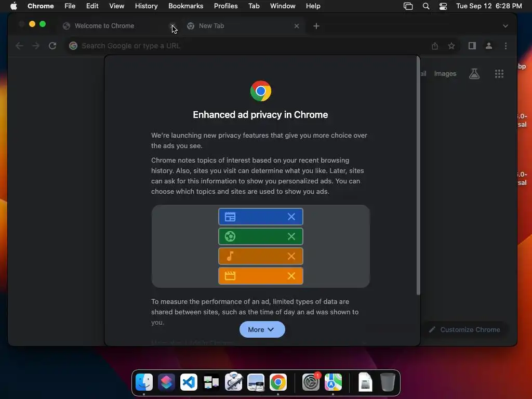Viewport: 532px width, 399px height.
Task: Open Finder from the Dock
Action: click(x=144, y=382)
